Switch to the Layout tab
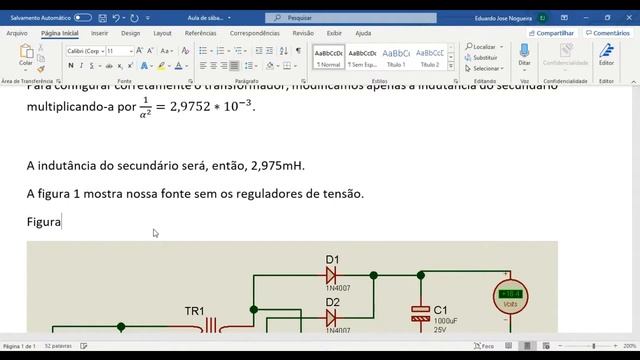 [x=162, y=33]
